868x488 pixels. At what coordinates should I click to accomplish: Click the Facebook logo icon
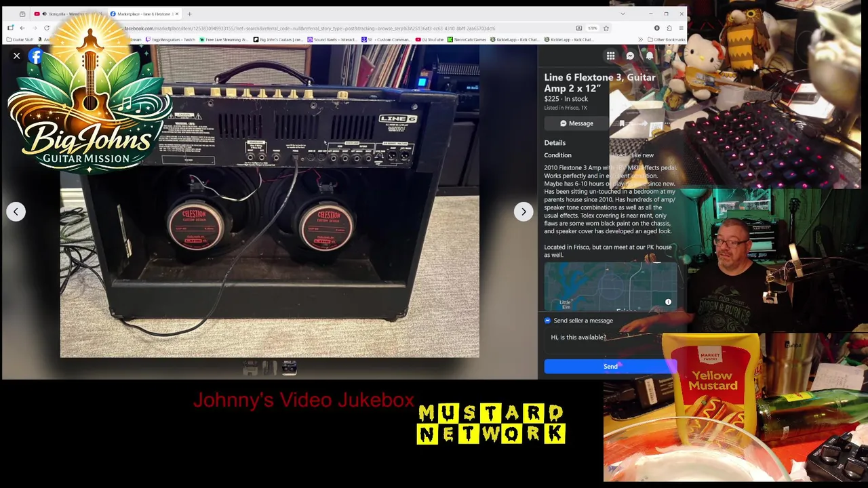tap(36, 56)
